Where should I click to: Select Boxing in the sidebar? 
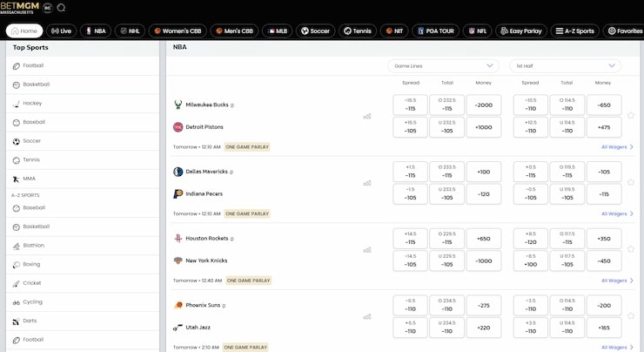pos(83,265)
